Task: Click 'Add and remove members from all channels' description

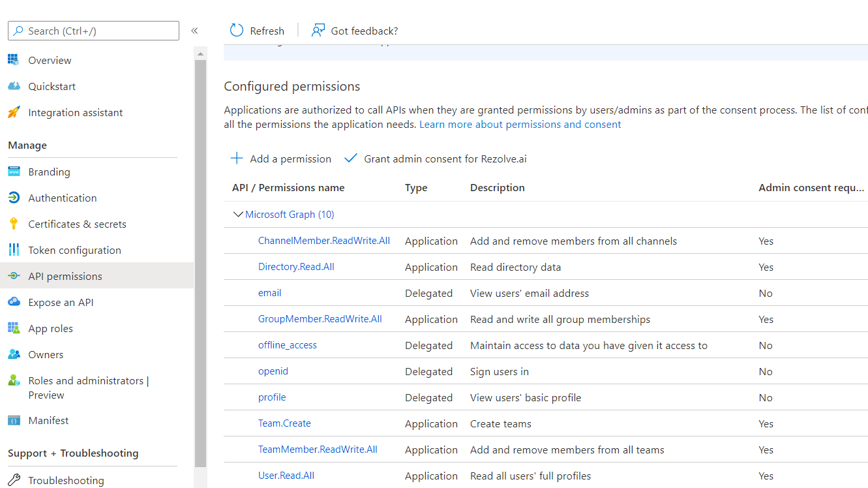Action: 573,241
